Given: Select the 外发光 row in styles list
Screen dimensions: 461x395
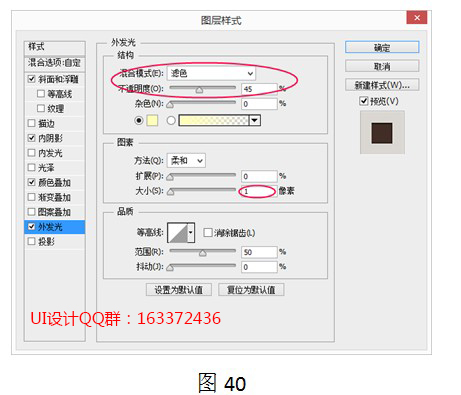Looking at the screenshot, I should coord(55,227).
